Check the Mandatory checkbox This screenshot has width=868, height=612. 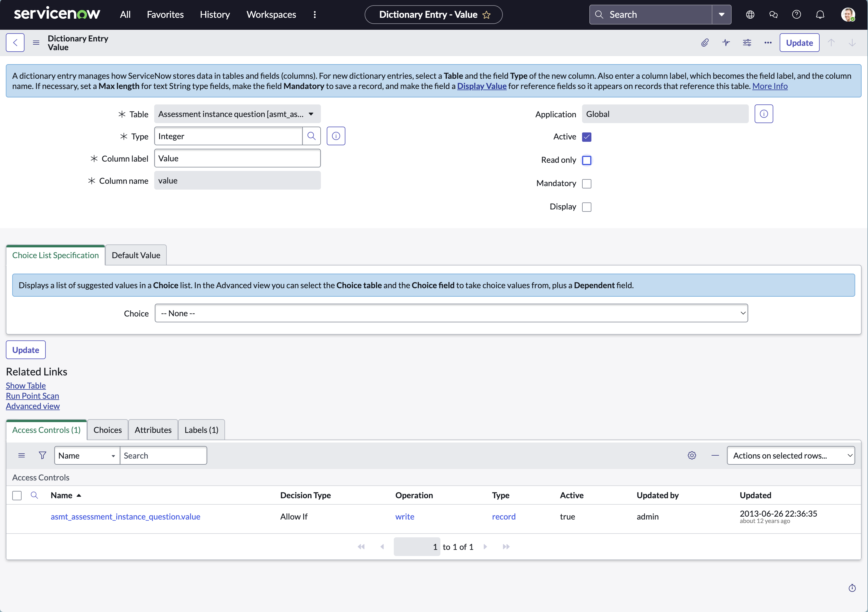click(x=587, y=184)
